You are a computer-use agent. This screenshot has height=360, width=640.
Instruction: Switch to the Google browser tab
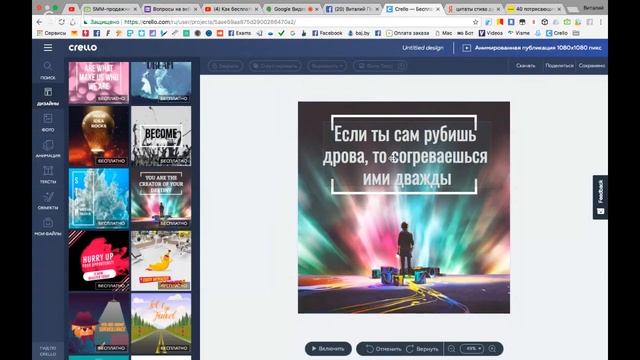pyautogui.click(x=291, y=9)
